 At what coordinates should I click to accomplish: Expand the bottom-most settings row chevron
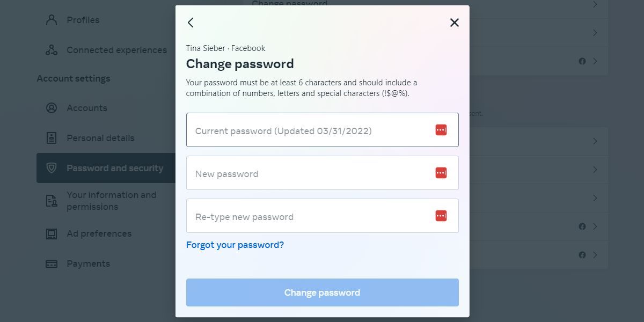pos(595,255)
